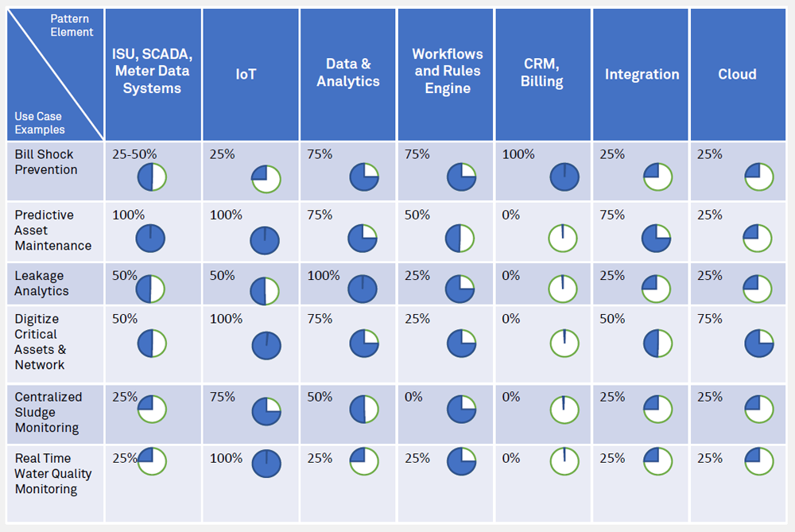Select the Cloud column header
This screenshot has height=532, width=795.
click(737, 75)
